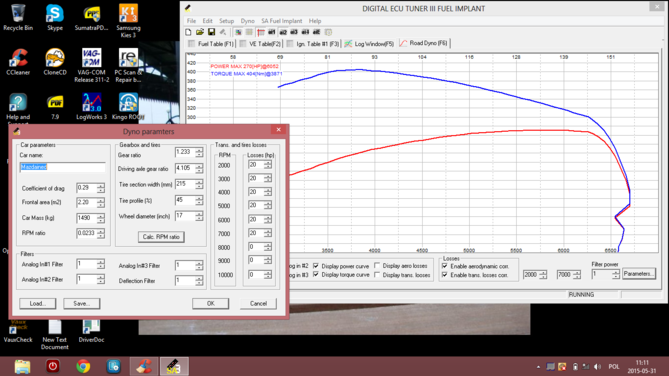Open the File menu

point(191,21)
